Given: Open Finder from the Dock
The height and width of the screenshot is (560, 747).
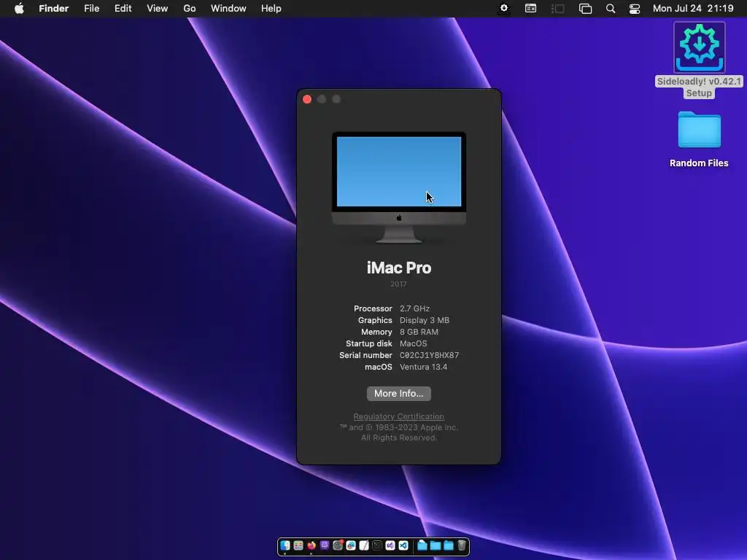Looking at the screenshot, I should click(285, 545).
